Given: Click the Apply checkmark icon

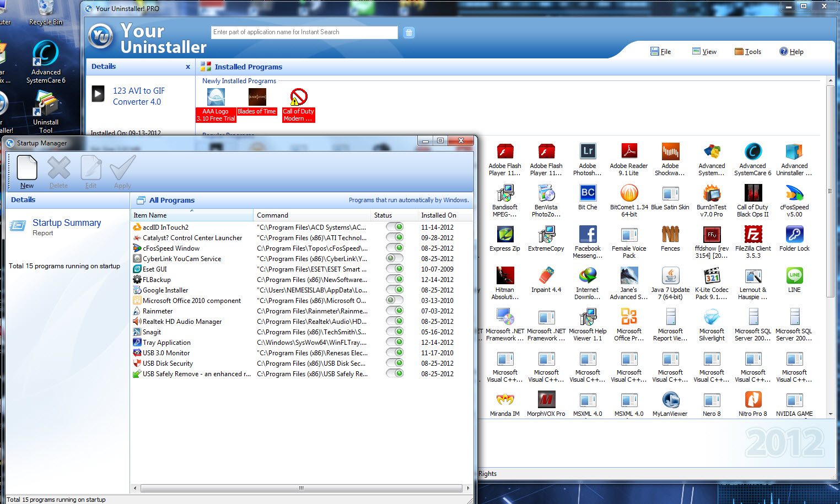Looking at the screenshot, I should pos(122,167).
